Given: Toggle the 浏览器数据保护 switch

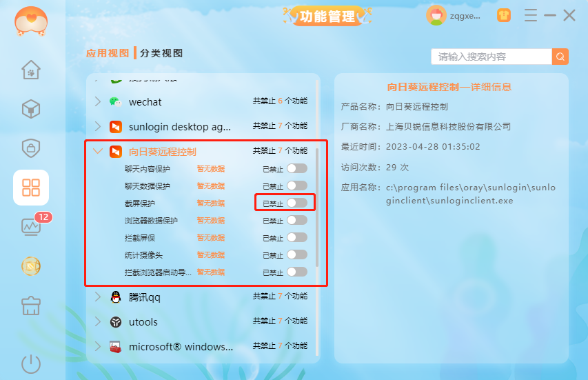Looking at the screenshot, I should click(x=297, y=220).
